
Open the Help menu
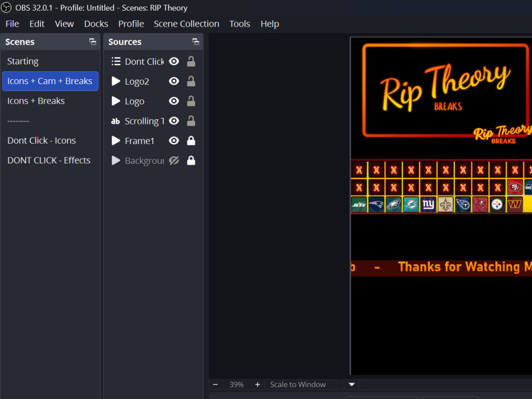click(270, 24)
